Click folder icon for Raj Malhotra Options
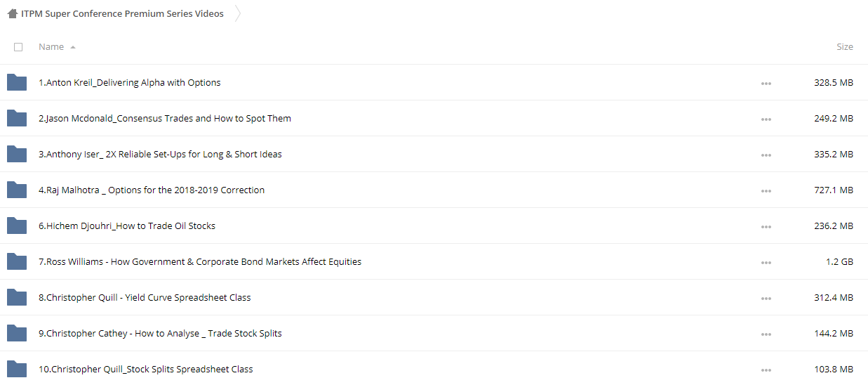Viewport: 868px width, 385px height. [x=17, y=190]
